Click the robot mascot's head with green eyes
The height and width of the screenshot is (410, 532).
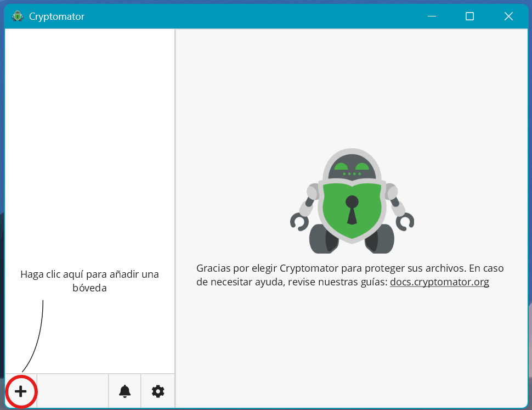click(x=352, y=167)
